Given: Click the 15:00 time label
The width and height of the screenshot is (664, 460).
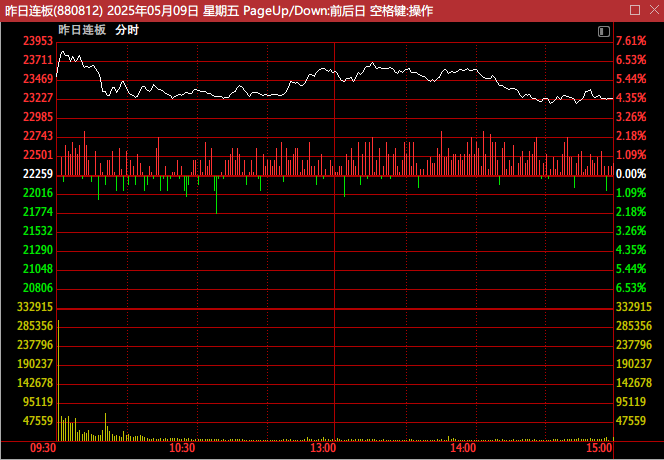Looking at the screenshot, I should coord(600,448).
